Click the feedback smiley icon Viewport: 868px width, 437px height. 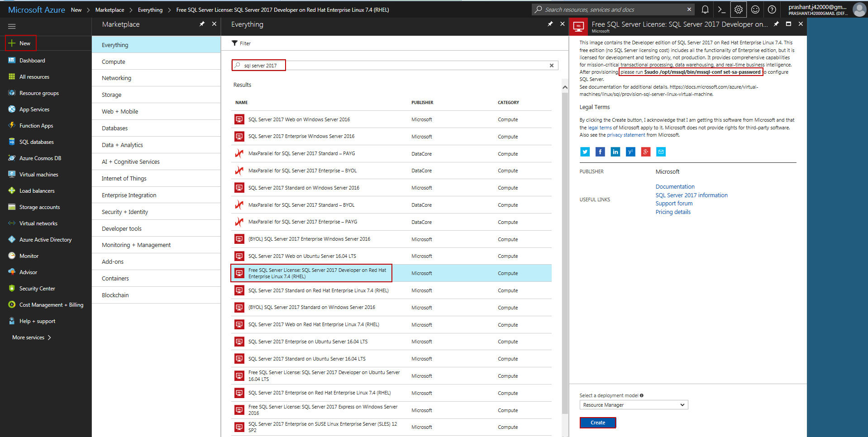(755, 9)
